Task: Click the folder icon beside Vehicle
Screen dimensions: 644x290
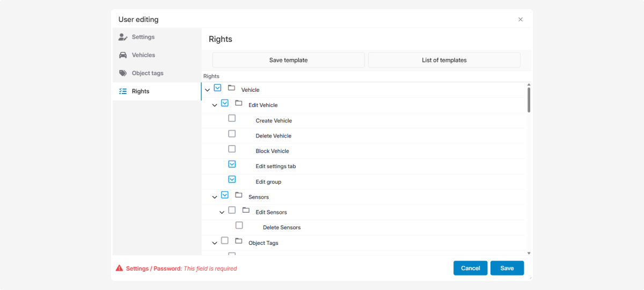Action: click(x=231, y=88)
